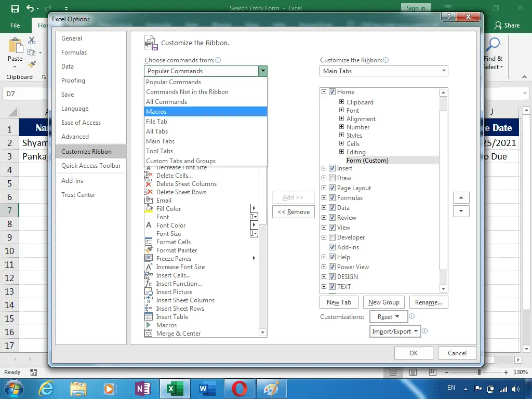Click the Insert Table command icon

point(148,316)
